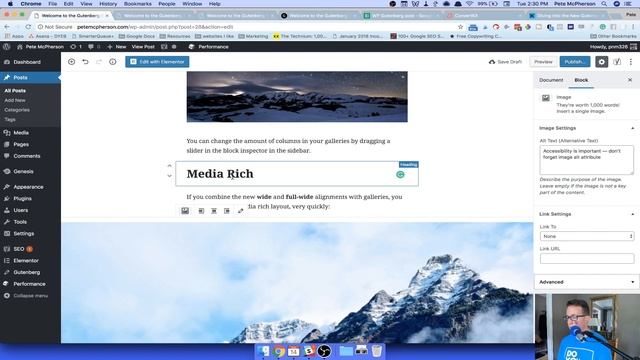This screenshot has width=640, height=360.
Task: Click the align left image icon
Action: click(x=201, y=211)
